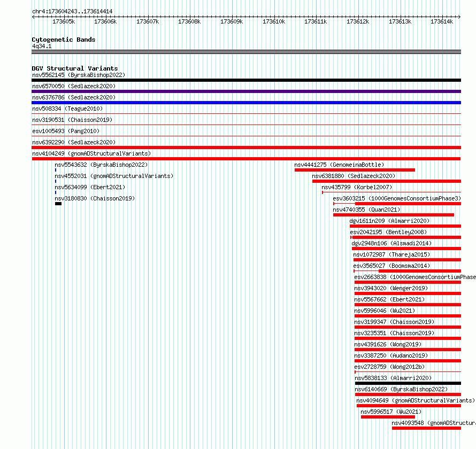Select the dgv1611n209 (Almarri2020) label
Image resolution: width=476 pixels, height=449 pixels.
pyautogui.click(x=389, y=221)
